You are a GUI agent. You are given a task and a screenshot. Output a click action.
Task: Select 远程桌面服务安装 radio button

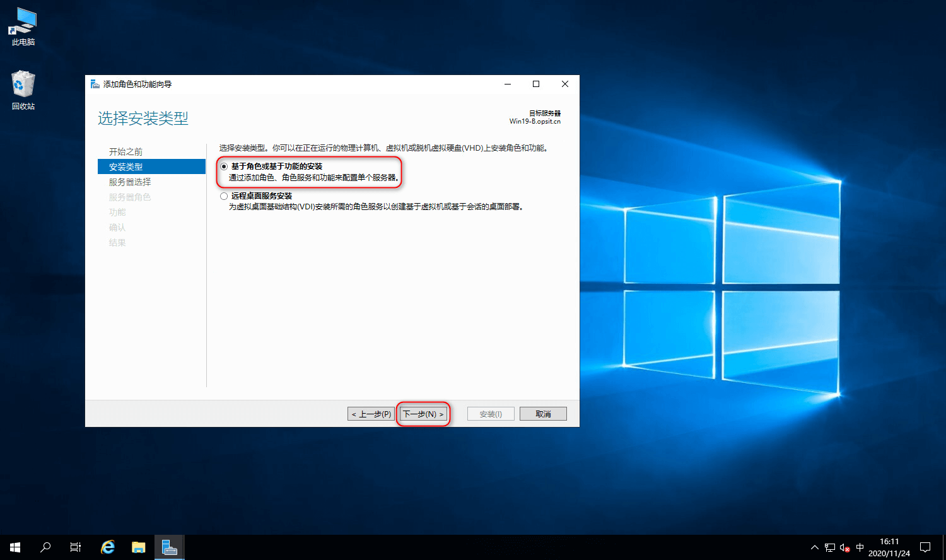224,196
